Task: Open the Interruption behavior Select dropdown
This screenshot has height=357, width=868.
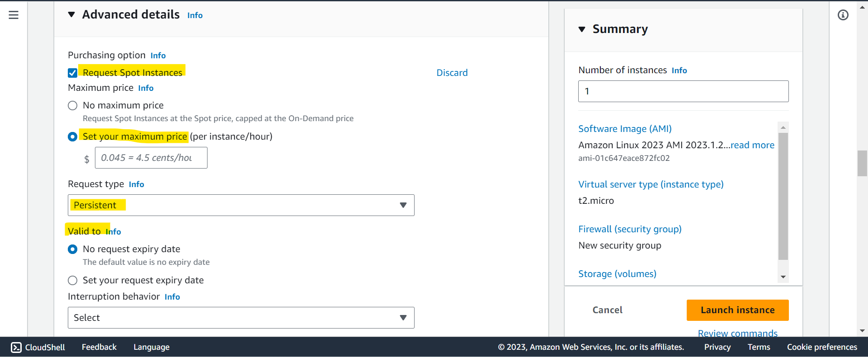Action: coord(241,318)
